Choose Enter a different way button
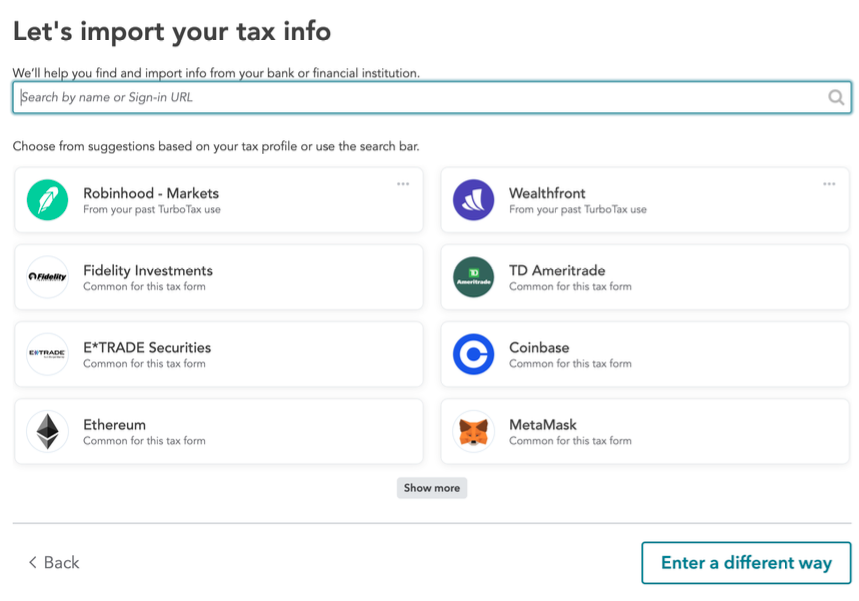The height and width of the screenshot is (601, 859). (x=746, y=563)
